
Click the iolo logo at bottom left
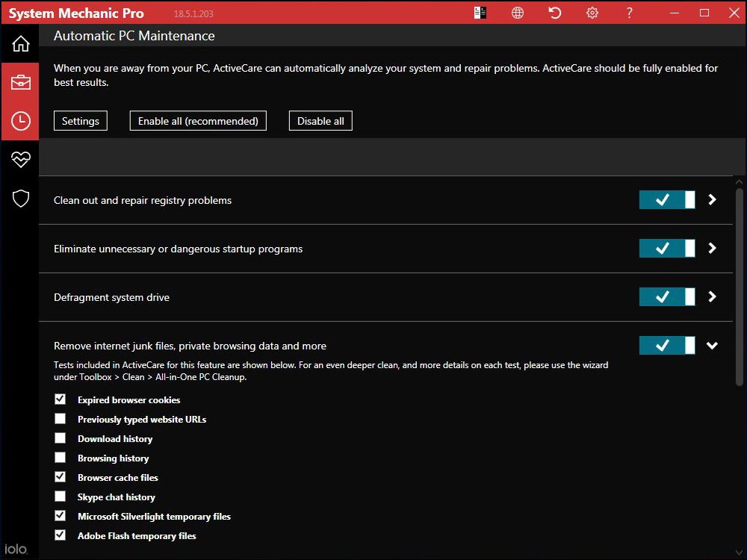(17, 548)
